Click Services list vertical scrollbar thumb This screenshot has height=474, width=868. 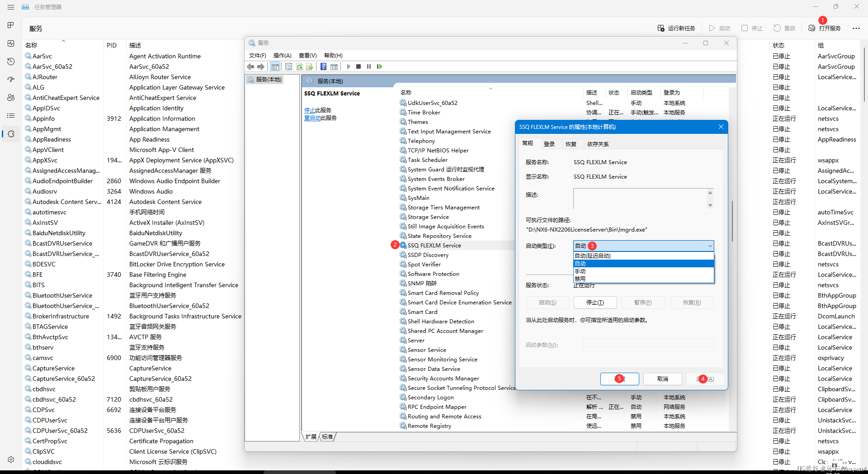[732, 221]
